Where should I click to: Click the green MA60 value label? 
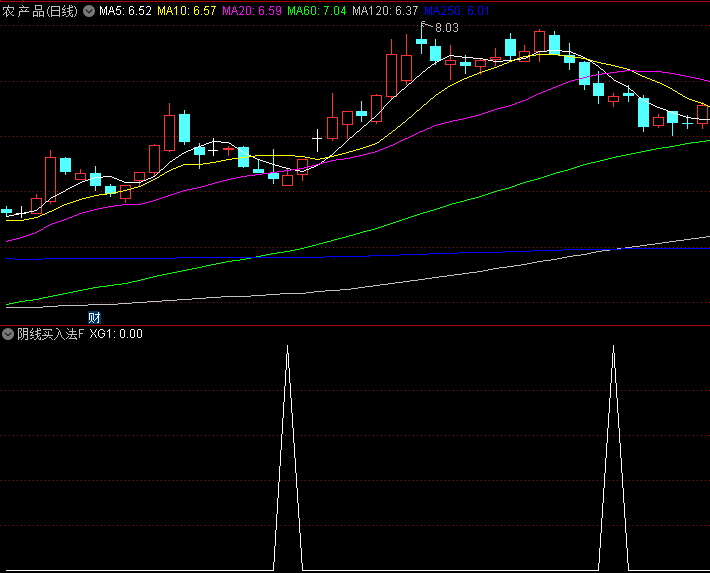[x=317, y=11]
